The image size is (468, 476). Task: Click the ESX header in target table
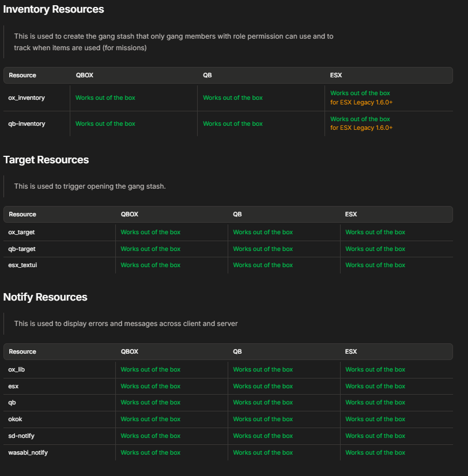[351, 214]
